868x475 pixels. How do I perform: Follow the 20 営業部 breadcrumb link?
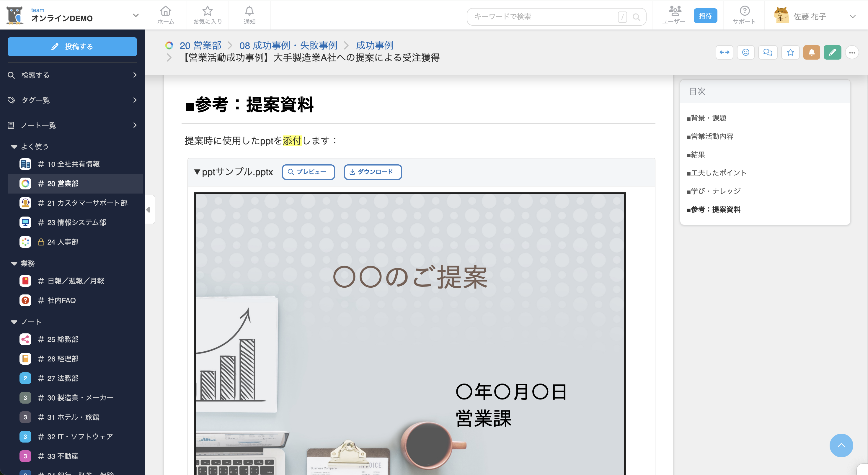[200, 45]
